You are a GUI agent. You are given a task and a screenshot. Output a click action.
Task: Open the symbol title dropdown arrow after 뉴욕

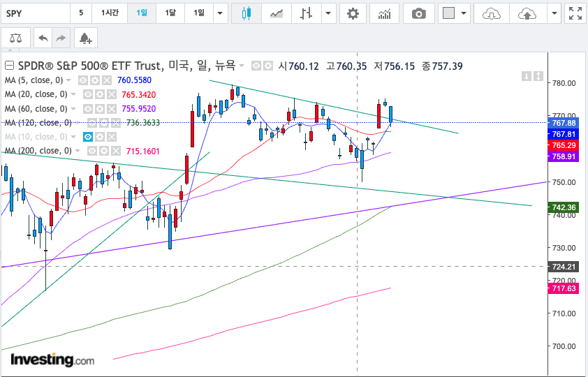point(242,66)
